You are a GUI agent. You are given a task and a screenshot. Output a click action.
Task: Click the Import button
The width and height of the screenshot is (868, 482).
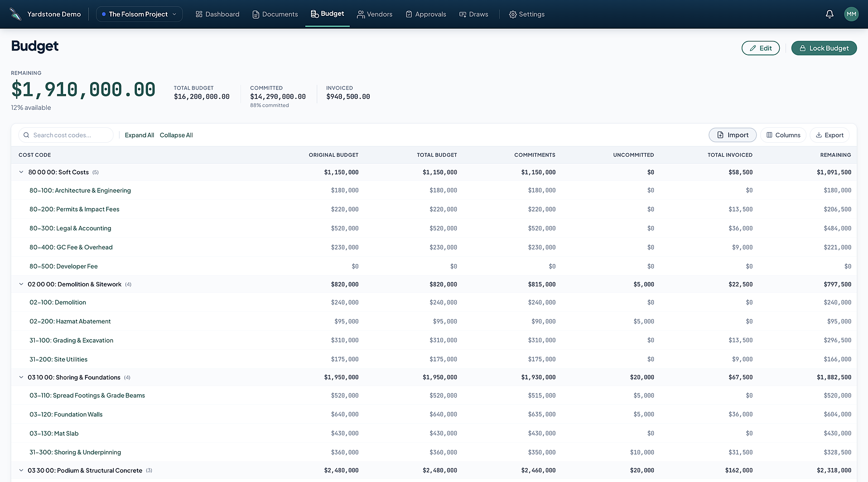click(732, 135)
